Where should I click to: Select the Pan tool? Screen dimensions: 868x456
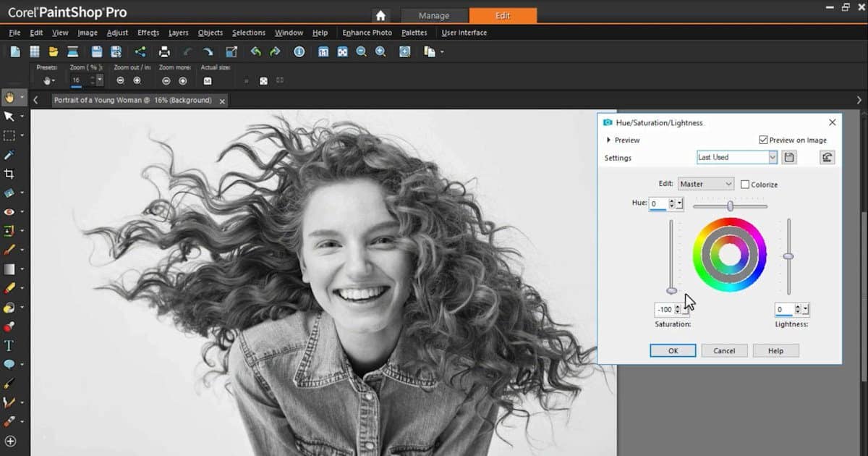pos(10,98)
